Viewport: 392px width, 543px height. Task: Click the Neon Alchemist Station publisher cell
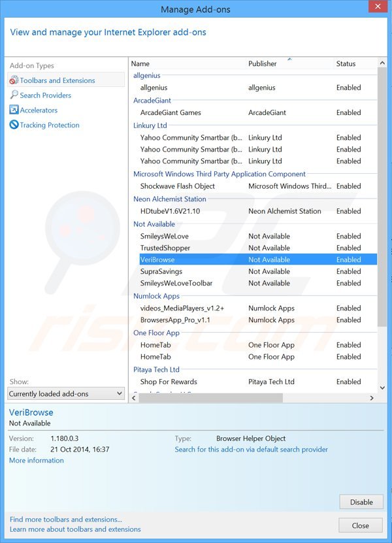click(x=285, y=211)
